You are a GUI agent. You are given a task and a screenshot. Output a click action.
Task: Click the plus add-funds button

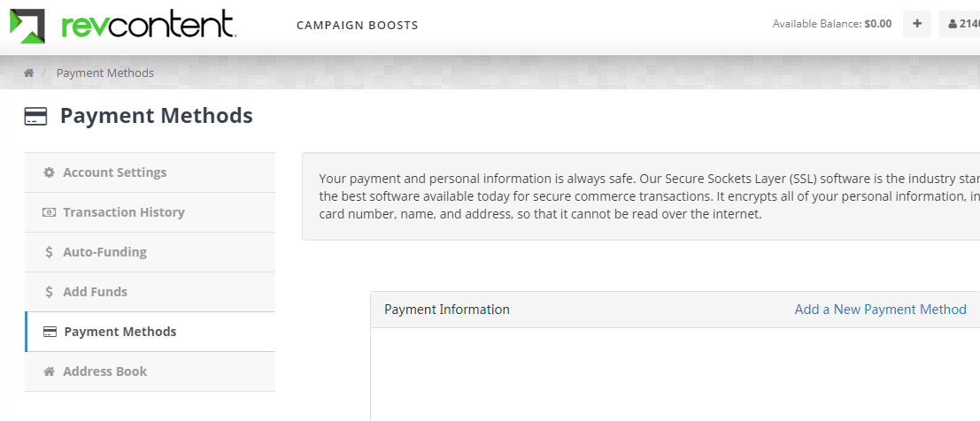(x=917, y=24)
